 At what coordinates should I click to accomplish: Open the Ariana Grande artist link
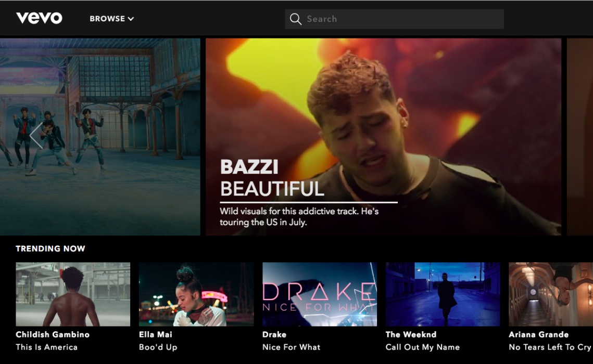coord(538,334)
